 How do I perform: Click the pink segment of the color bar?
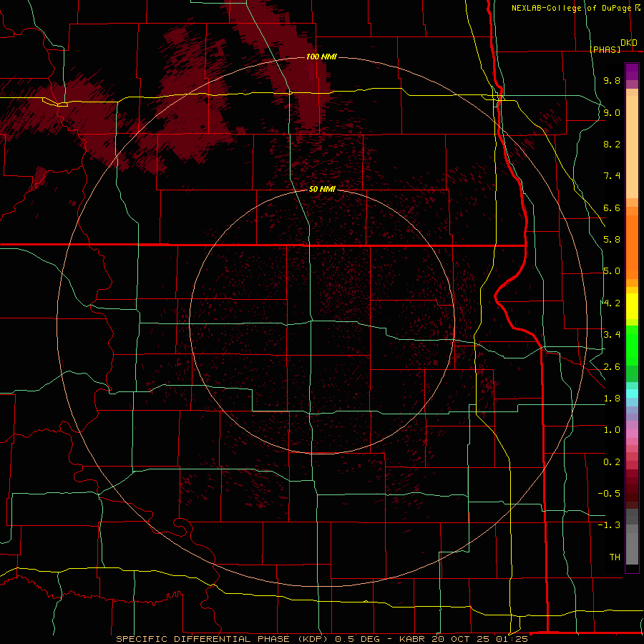(632, 434)
